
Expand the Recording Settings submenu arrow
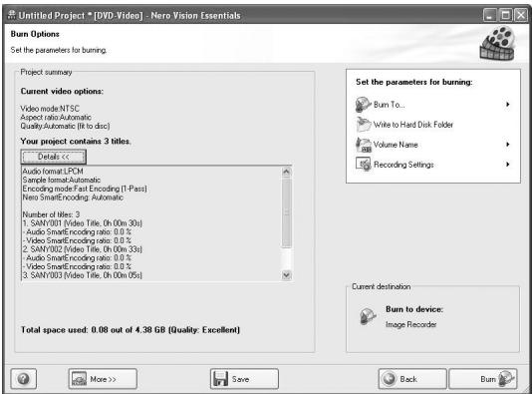pyautogui.click(x=507, y=164)
